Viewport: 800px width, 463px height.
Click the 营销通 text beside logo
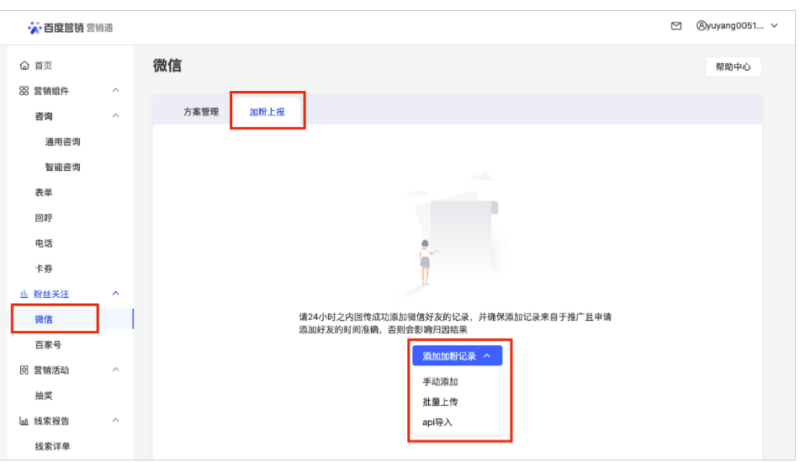tap(99, 28)
